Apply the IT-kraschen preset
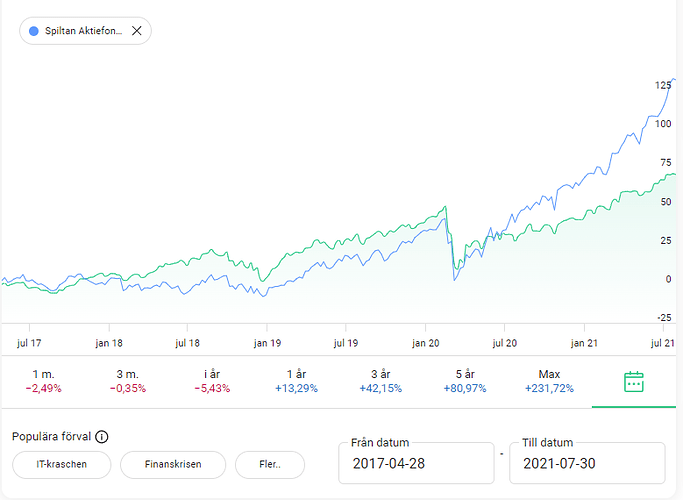The height and width of the screenshot is (500, 683). tap(61, 465)
